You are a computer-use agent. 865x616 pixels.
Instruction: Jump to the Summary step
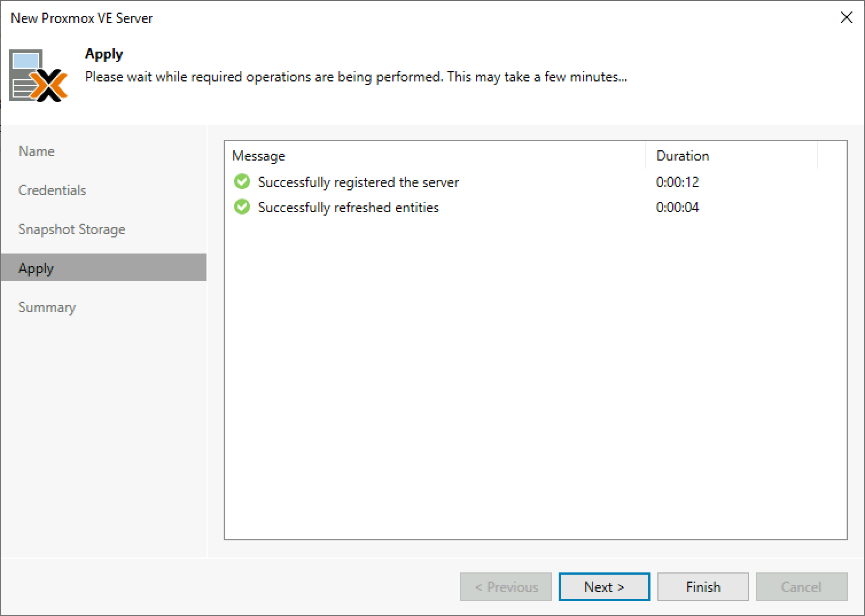47,307
